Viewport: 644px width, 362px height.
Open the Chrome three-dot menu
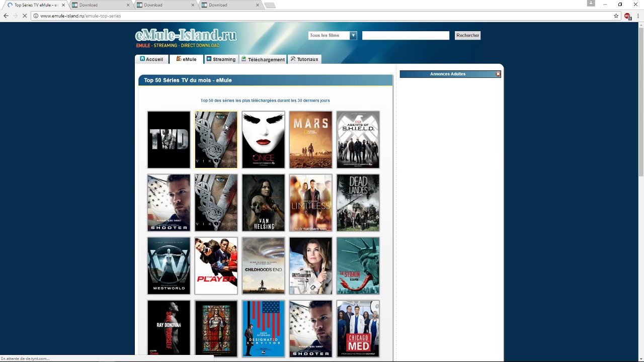pyautogui.click(x=637, y=16)
